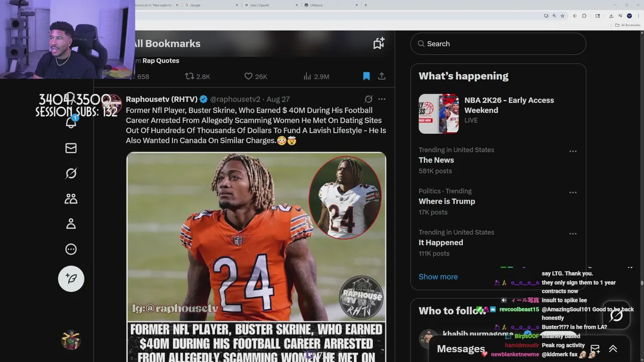Open the browser three-dot menu
This screenshot has width=644, height=362.
click(638, 16)
